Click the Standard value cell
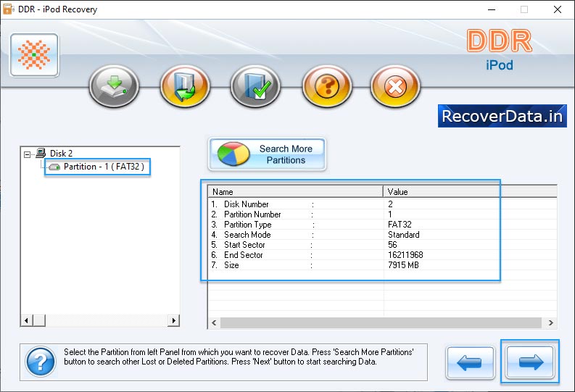This screenshot has width=575, height=392. coord(404,235)
